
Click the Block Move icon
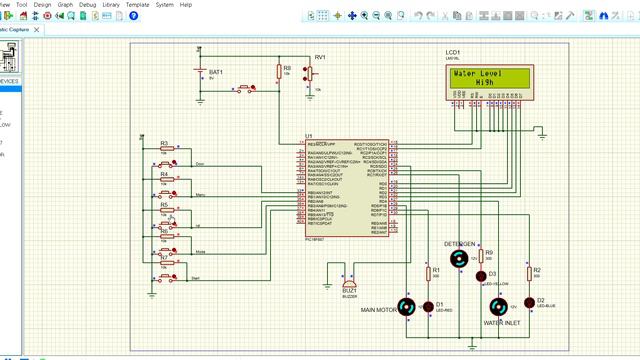point(496,16)
